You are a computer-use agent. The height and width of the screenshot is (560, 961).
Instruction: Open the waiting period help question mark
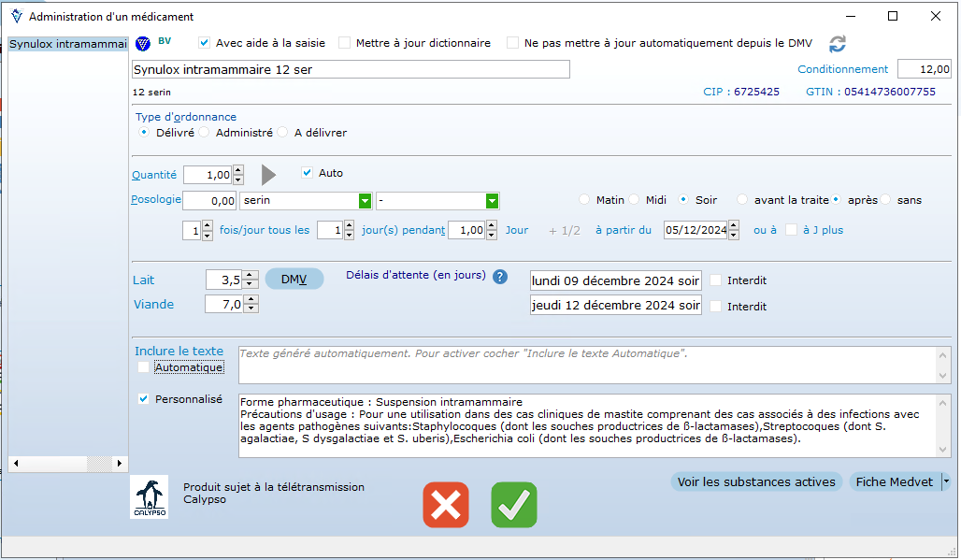pos(500,277)
